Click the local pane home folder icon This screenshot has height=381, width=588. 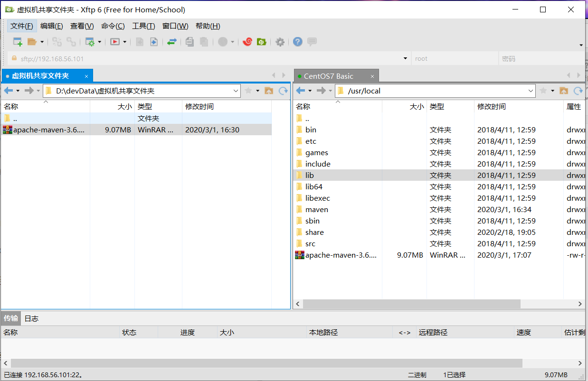(269, 91)
